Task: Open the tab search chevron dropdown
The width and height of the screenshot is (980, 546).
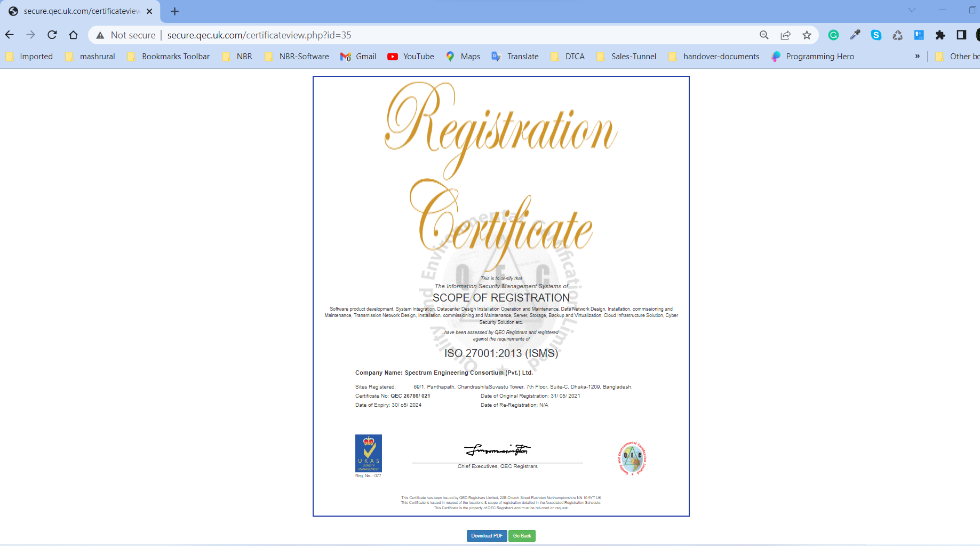Action: coord(912,10)
